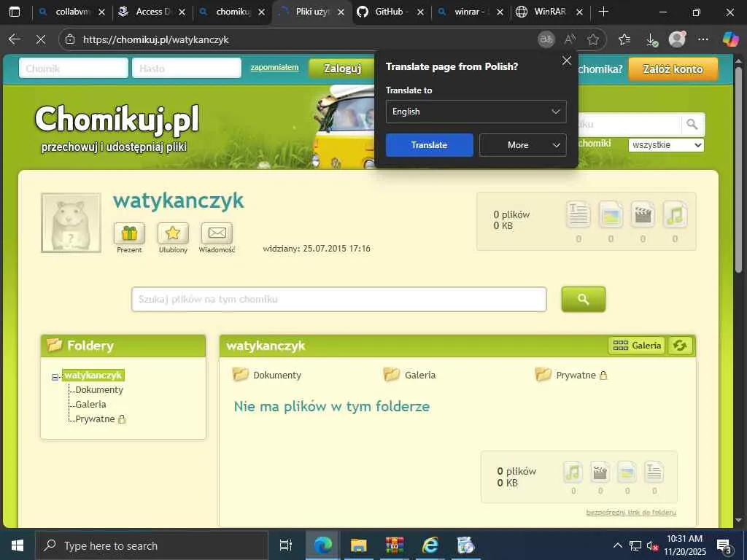Open the browser downloads icon

coord(651,40)
